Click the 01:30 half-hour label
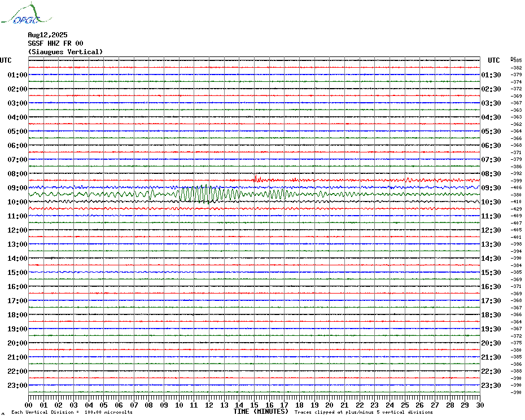 click(491, 75)
